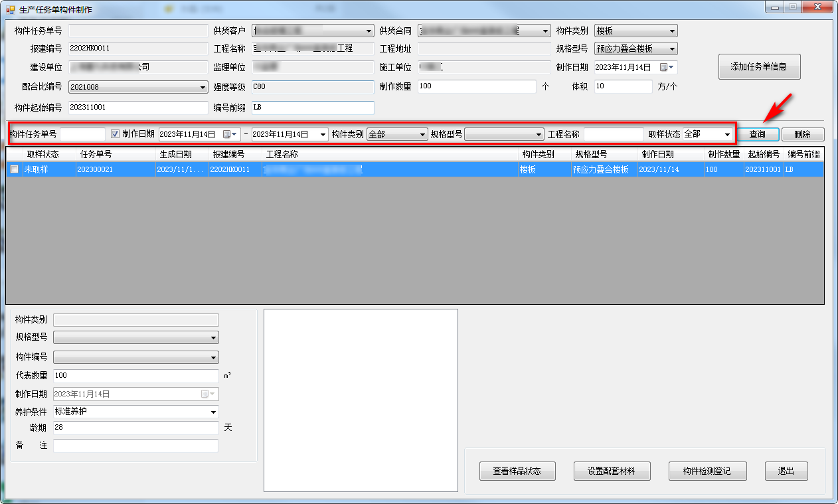Click the 退出 exit button
Screen dimensions: 838x504
coord(786,471)
